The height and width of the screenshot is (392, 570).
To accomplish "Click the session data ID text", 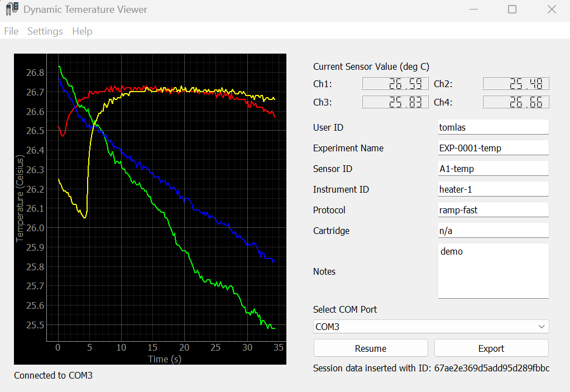I will (430, 368).
